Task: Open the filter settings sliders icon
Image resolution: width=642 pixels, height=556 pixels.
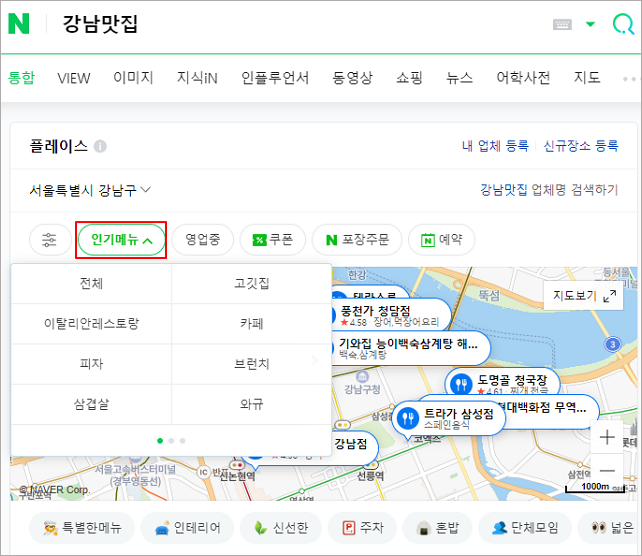Action: pos(50,240)
